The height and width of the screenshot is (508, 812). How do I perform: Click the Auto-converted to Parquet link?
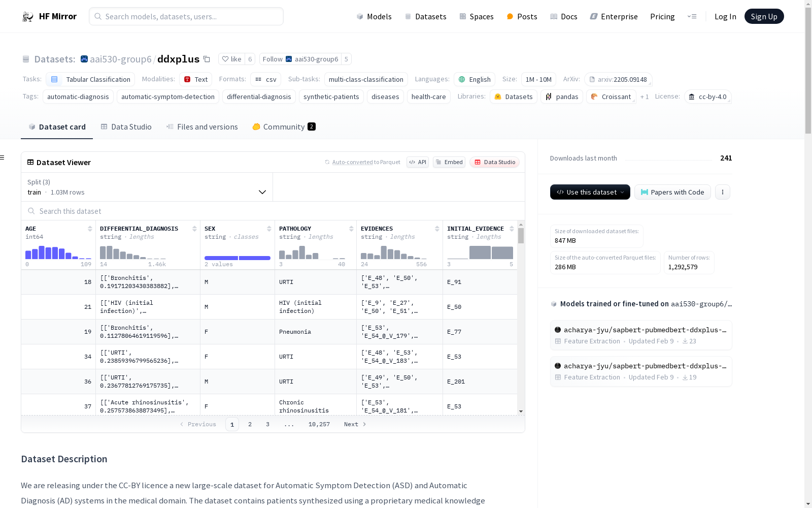click(362, 162)
